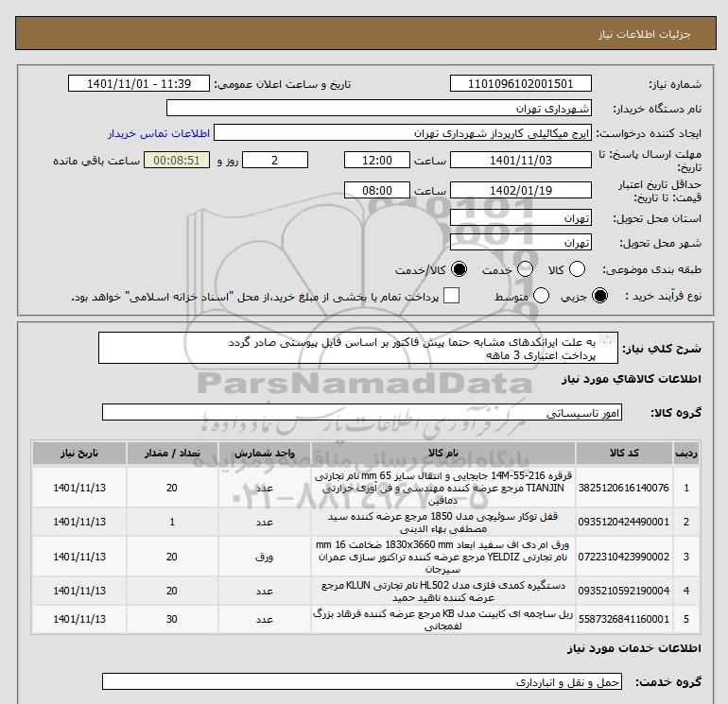Click the public announcement date field 1401/11/01 - 11:39
This screenshot has width=728, height=704.
point(139,83)
